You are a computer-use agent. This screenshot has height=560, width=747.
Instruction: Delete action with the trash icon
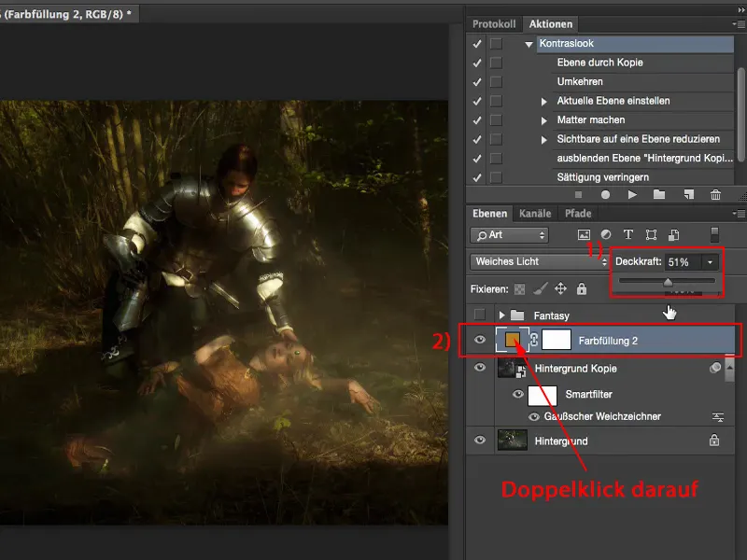point(715,194)
